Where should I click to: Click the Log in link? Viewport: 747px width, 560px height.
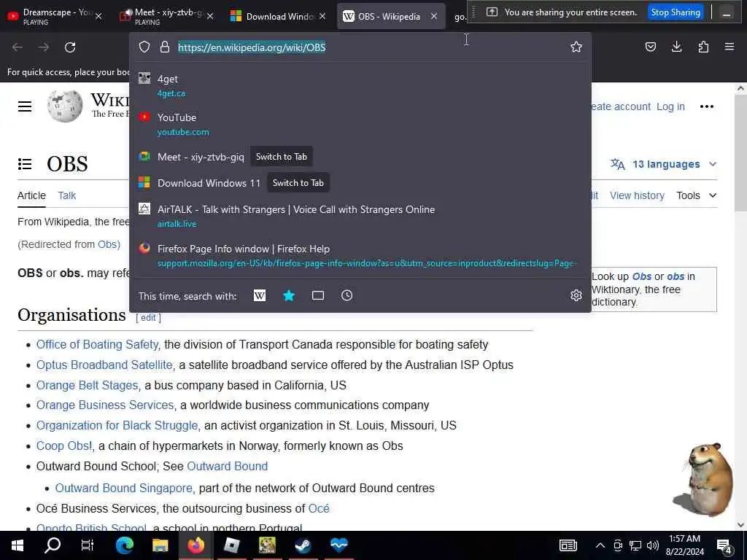click(x=670, y=106)
